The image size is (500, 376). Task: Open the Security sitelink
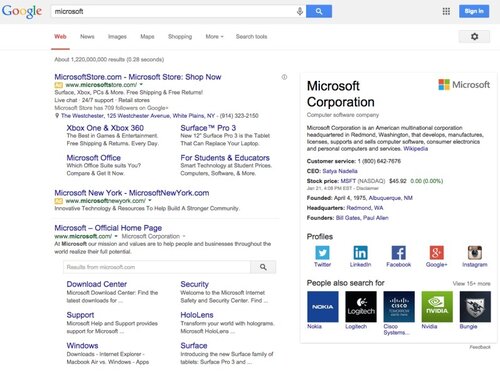pos(194,284)
